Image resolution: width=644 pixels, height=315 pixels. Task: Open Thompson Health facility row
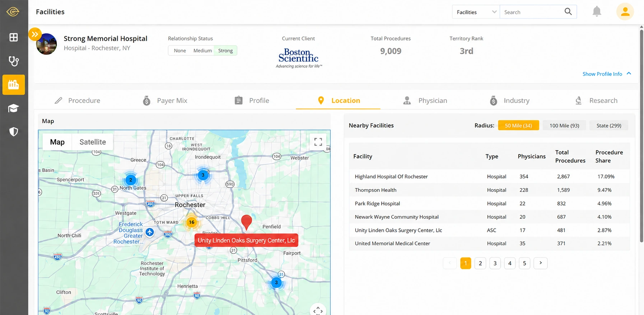tap(489, 190)
